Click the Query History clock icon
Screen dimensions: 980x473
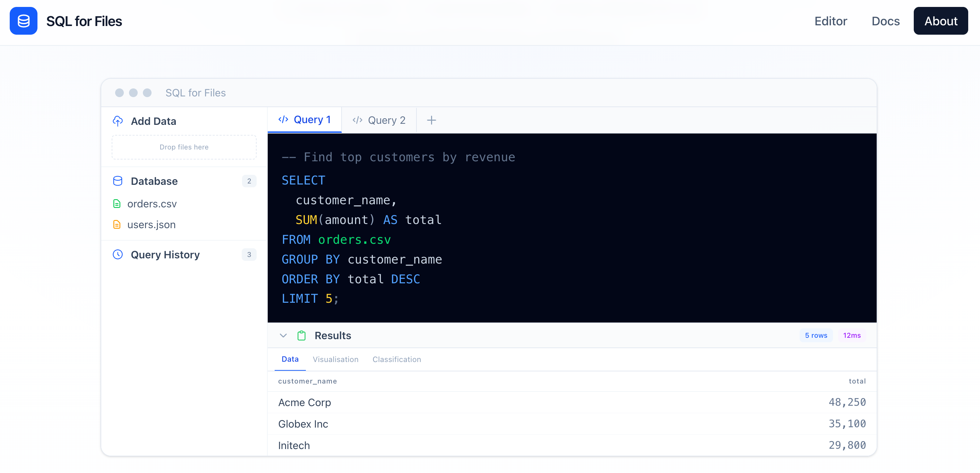point(118,254)
